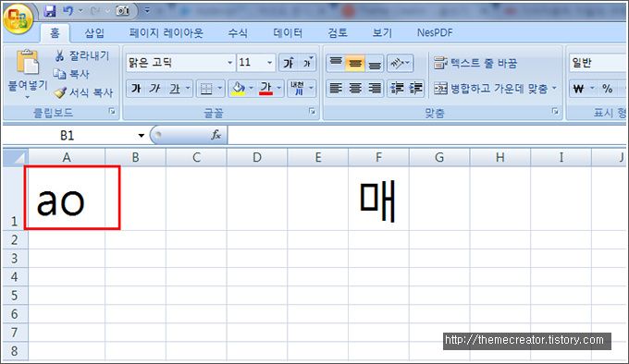This screenshot has height=364, width=629.
Task: Apply ₩ currency format
Action: [x=578, y=88]
